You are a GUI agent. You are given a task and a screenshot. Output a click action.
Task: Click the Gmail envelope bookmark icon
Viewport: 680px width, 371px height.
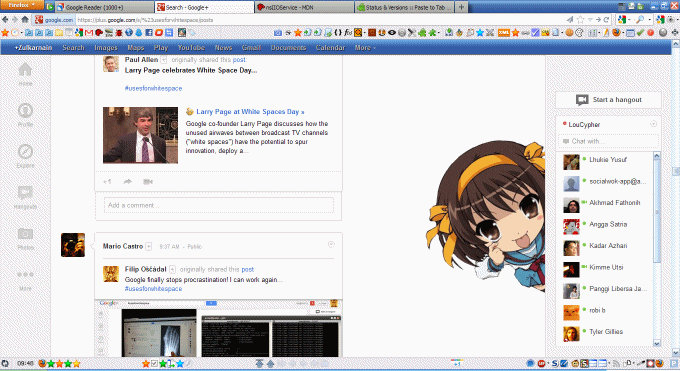(x=89, y=33)
